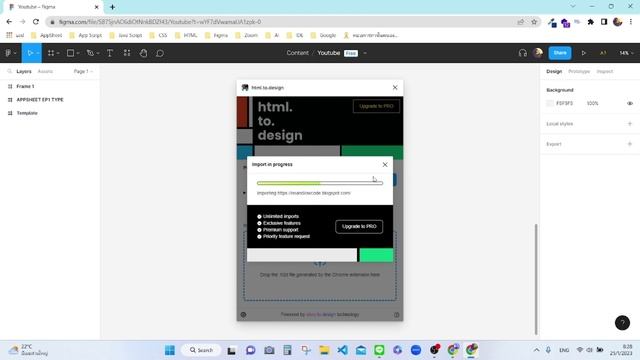Open the Resources tool
The image size is (640, 360).
(127, 53)
